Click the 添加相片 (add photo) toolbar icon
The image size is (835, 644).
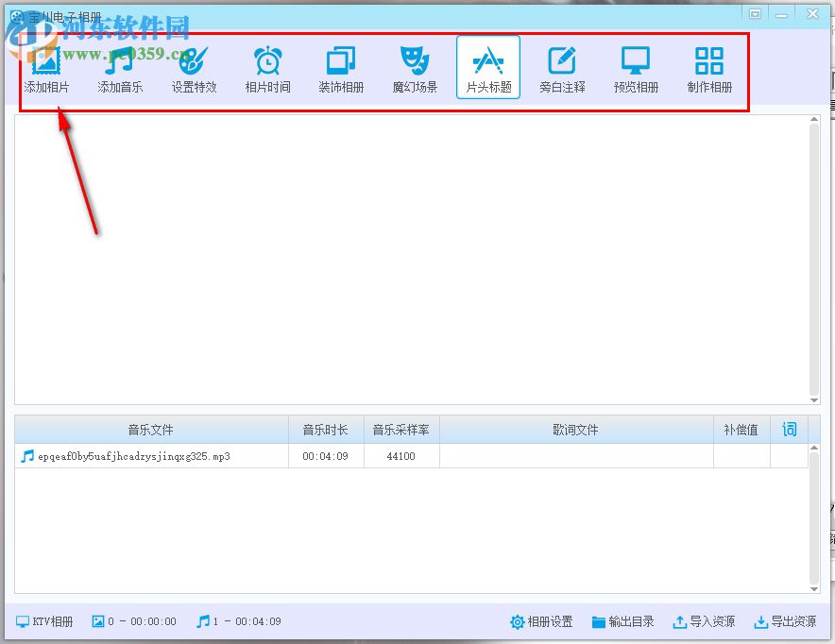(x=46, y=69)
